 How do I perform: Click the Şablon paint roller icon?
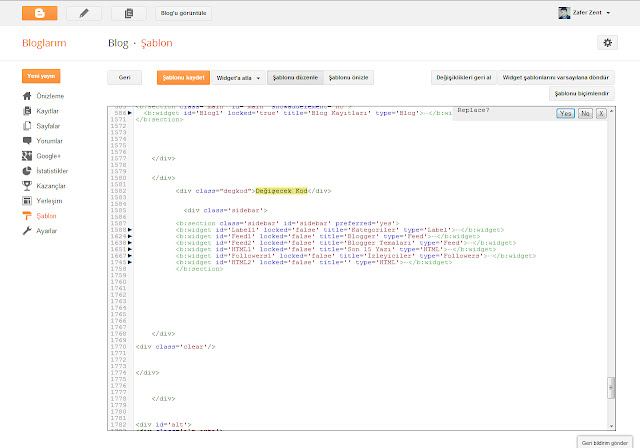point(27,216)
